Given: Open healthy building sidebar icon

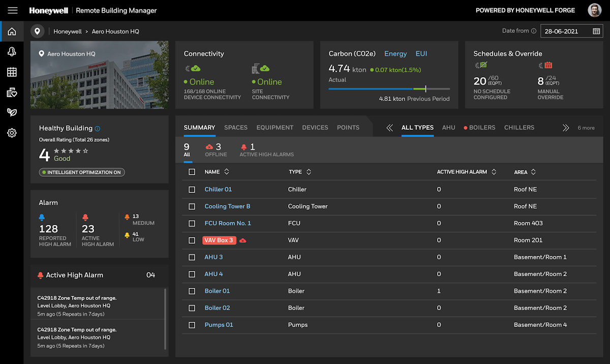Looking at the screenshot, I should (x=12, y=92).
